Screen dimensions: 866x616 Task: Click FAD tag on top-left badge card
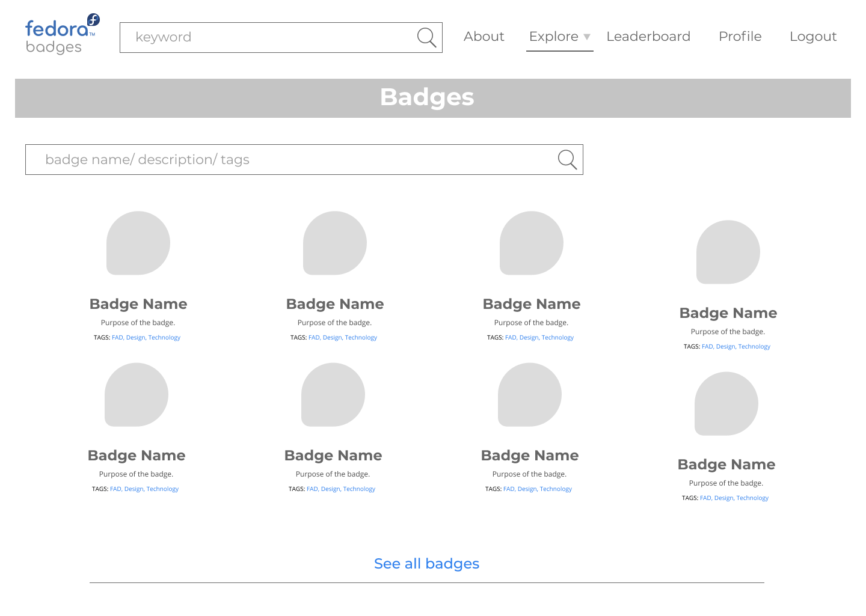click(118, 338)
